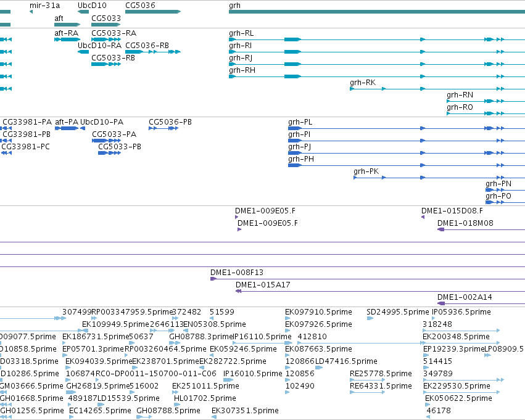This screenshot has width=525, height=420.
Task: Select the CG5033 gene label
Action: pos(106,19)
